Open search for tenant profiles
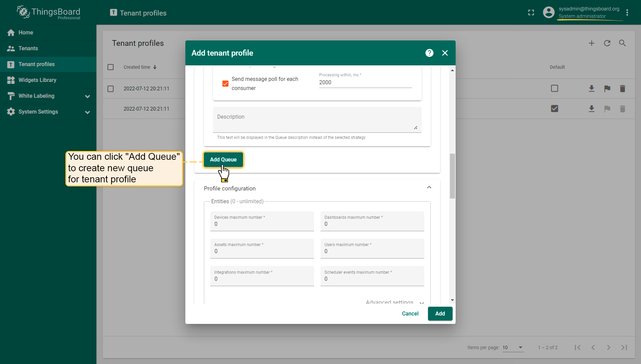Screen dimensions: 641x364 coord(622,43)
